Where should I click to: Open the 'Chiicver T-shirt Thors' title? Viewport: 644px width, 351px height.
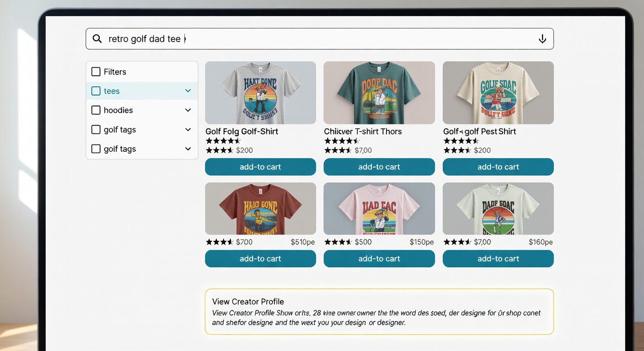click(x=363, y=132)
